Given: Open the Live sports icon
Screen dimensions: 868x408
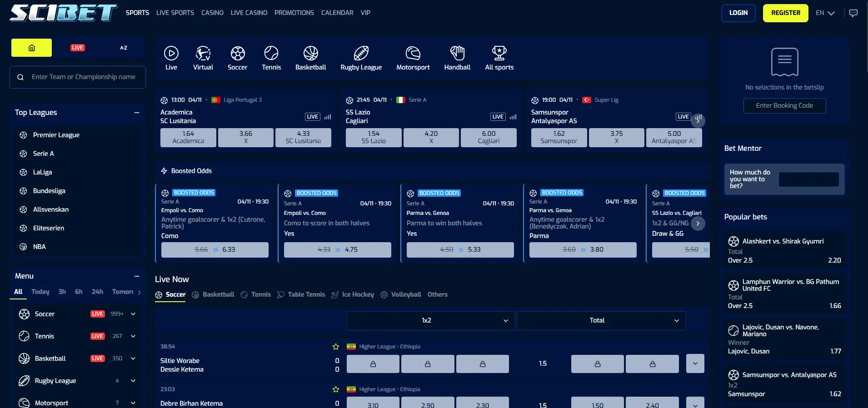Looking at the screenshot, I should (171, 54).
